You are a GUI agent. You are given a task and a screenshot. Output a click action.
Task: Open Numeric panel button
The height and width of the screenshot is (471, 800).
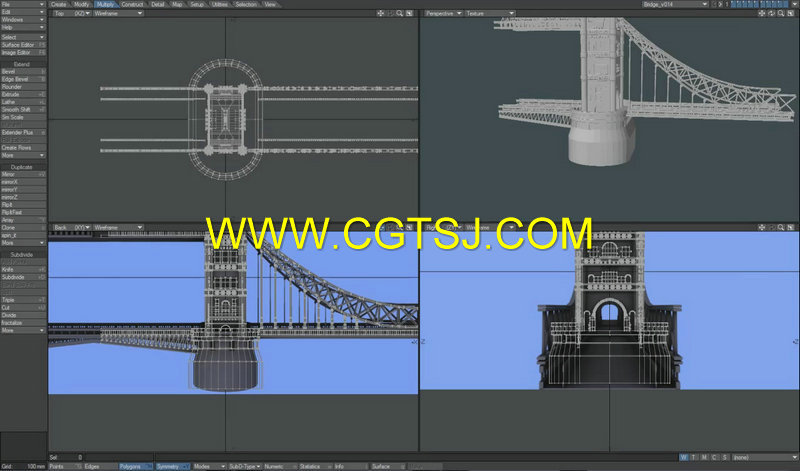pyautogui.click(x=280, y=466)
